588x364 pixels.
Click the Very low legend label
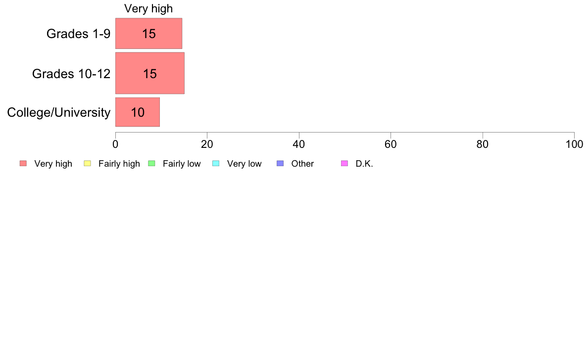(244, 164)
